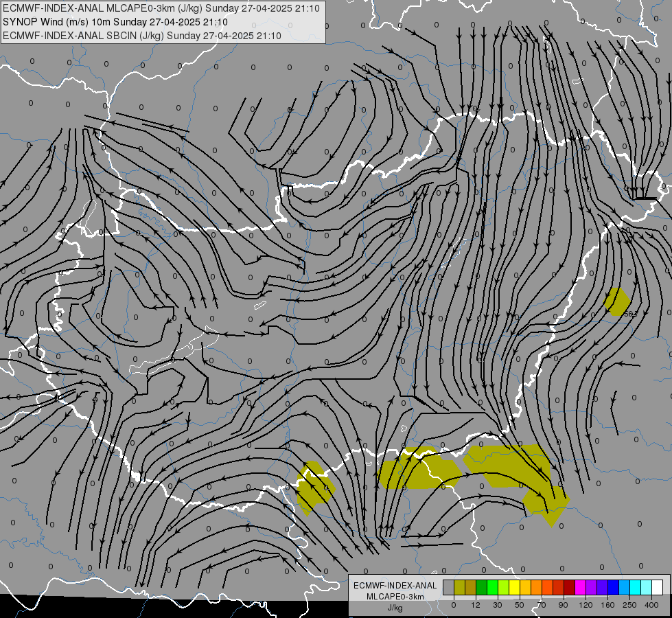Click the MLCAPE0-3km label in legend box
This screenshot has height=618, width=672.
click(x=395, y=597)
